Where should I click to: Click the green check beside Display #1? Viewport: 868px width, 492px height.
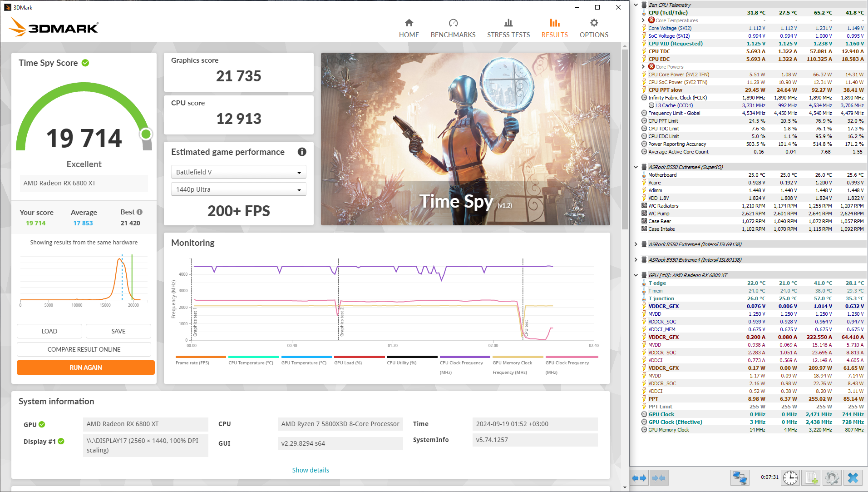pyautogui.click(x=61, y=442)
